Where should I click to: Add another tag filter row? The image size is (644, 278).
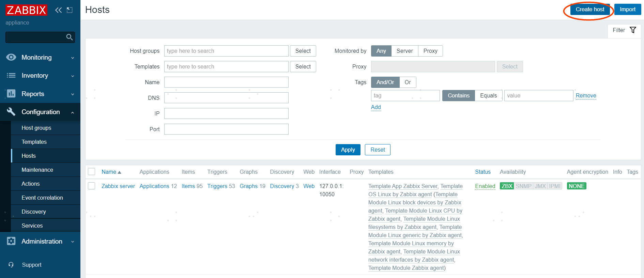(376, 107)
